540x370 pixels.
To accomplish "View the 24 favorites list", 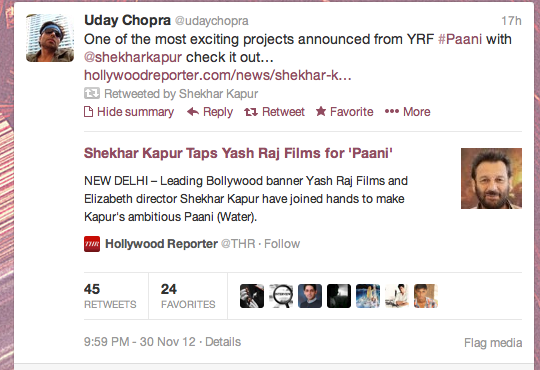I will (188, 296).
